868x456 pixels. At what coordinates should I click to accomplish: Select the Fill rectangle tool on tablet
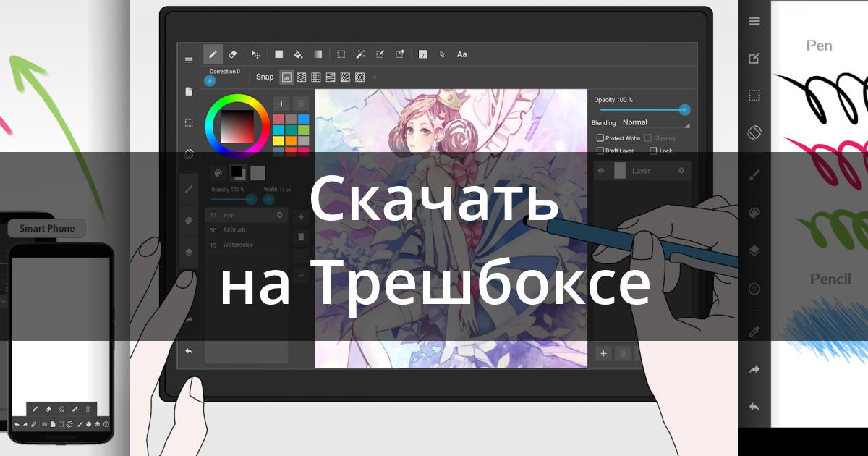(x=278, y=54)
